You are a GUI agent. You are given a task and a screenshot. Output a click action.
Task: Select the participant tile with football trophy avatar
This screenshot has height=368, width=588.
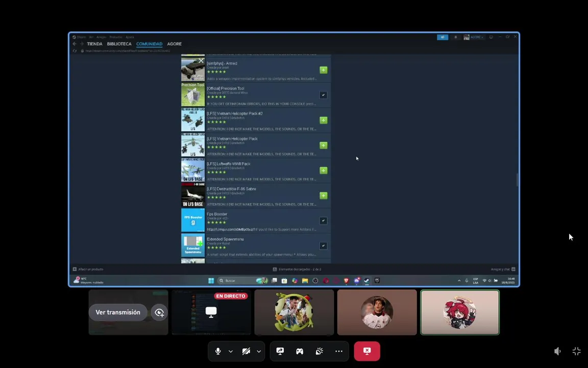pos(294,312)
